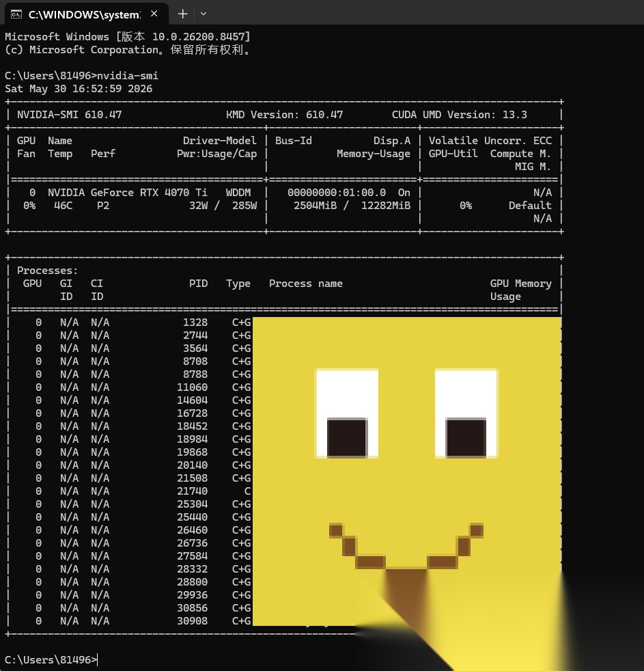
Task: Click the Processes: heading
Action: (48, 271)
